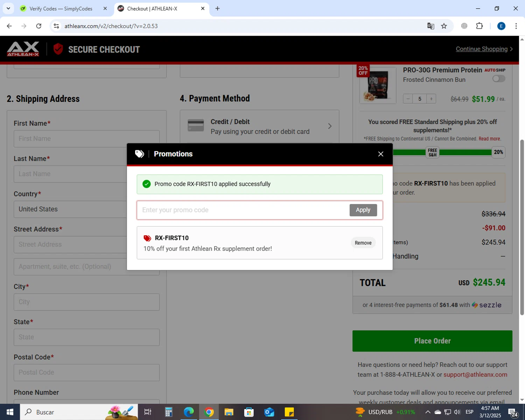
Task: Switch to Verify Codes SimplyCodes tab
Action: [x=61, y=8]
